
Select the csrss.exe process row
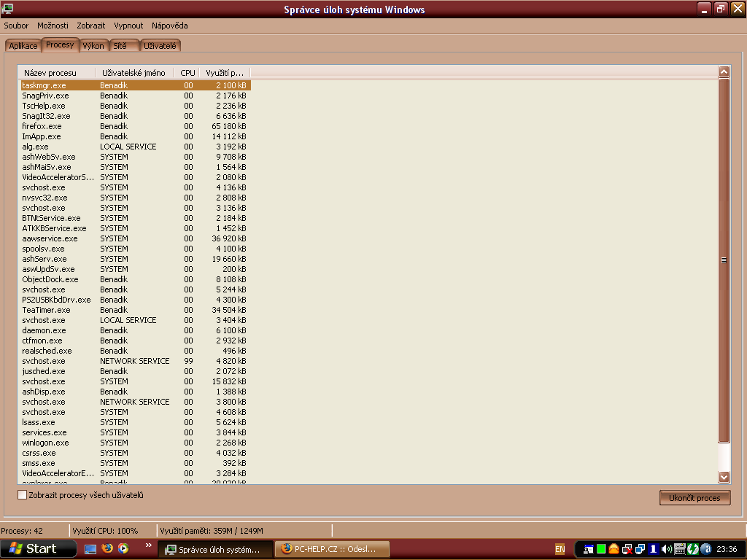(135, 453)
